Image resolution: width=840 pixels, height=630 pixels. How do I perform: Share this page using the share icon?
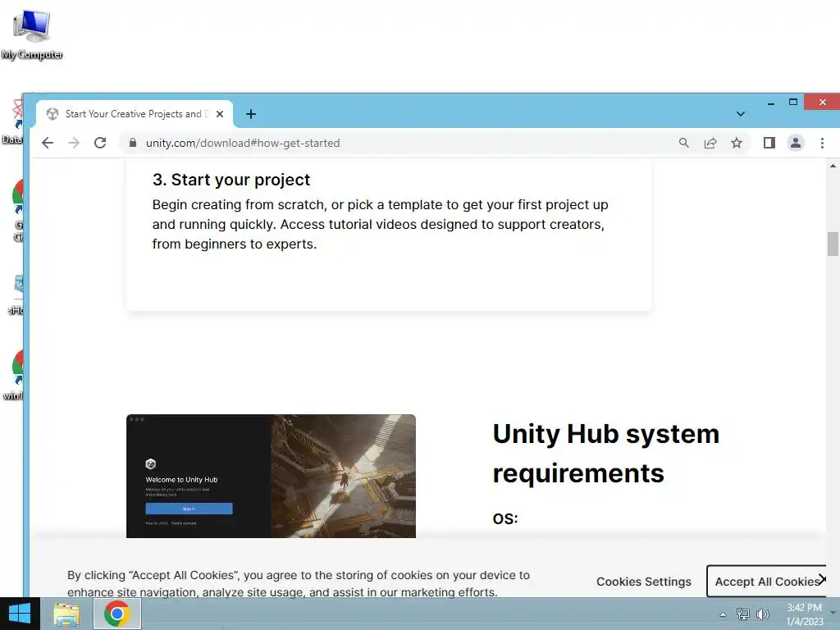coord(710,143)
